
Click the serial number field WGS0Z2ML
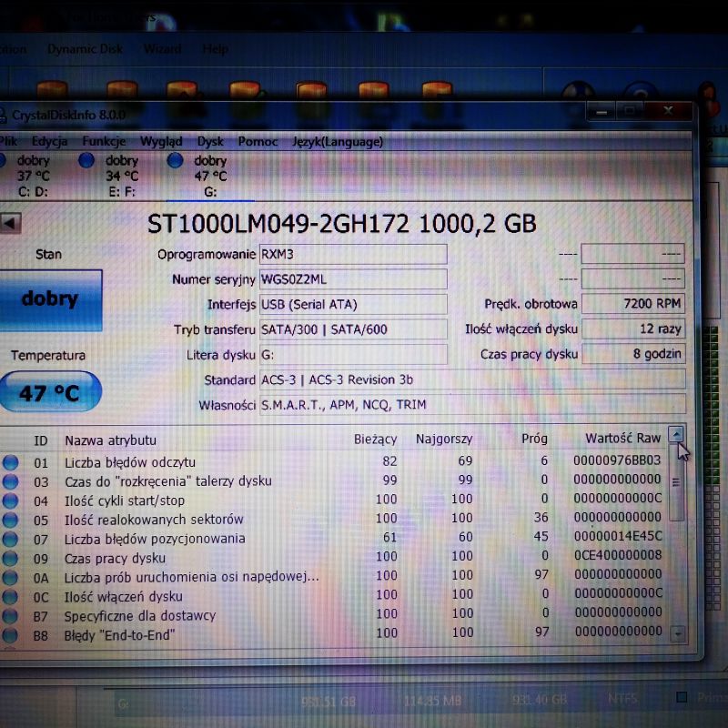[353, 279]
